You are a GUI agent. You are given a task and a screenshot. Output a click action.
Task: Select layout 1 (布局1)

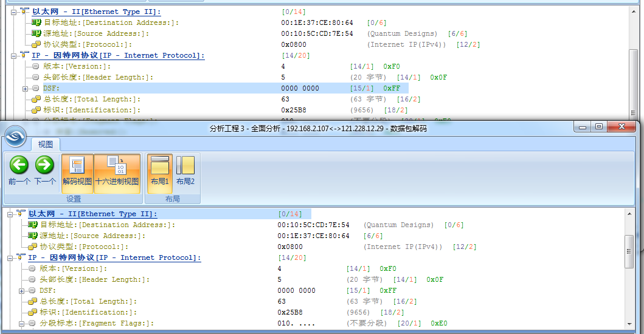pyautogui.click(x=160, y=173)
